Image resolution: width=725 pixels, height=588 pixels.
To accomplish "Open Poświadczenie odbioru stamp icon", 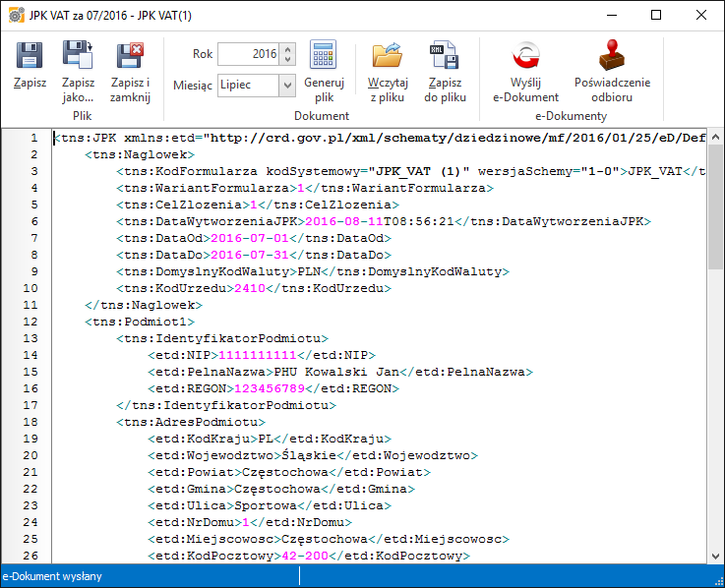I will coord(612,55).
